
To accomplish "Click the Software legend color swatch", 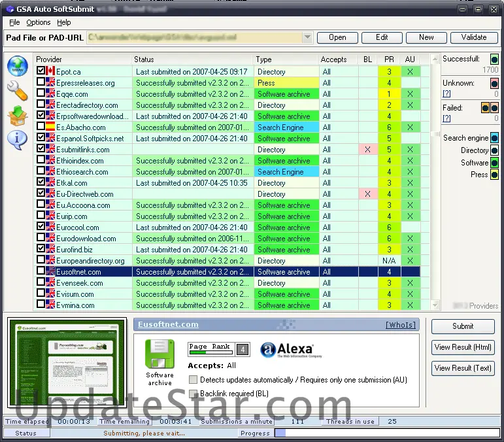I will [494, 162].
